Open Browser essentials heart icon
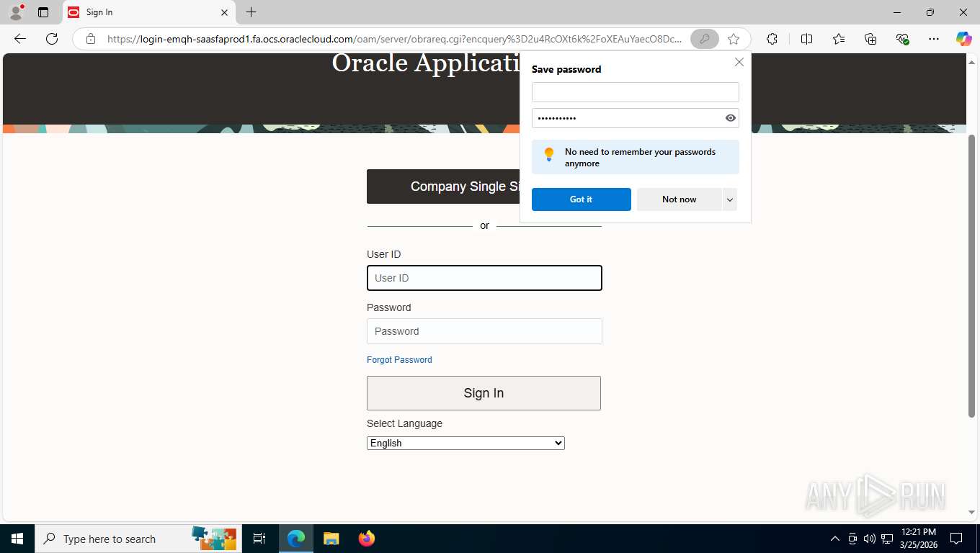Image resolution: width=980 pixels, height=553 pixels. point(902,39)
